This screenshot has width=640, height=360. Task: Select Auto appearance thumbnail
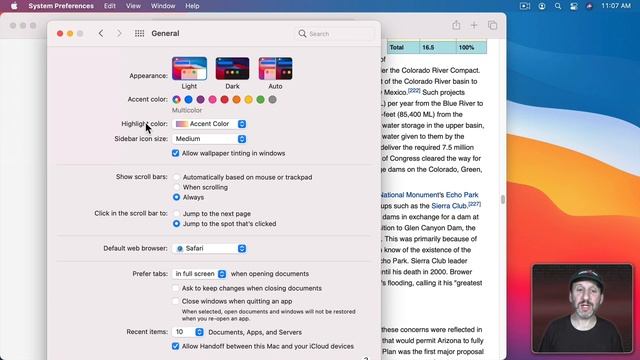[x=276, y=69]
